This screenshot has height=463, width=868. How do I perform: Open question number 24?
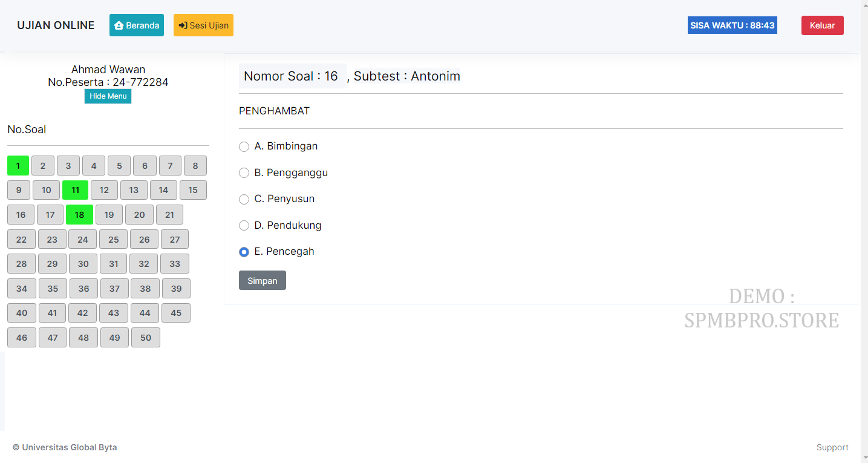[x=83, y=240]
